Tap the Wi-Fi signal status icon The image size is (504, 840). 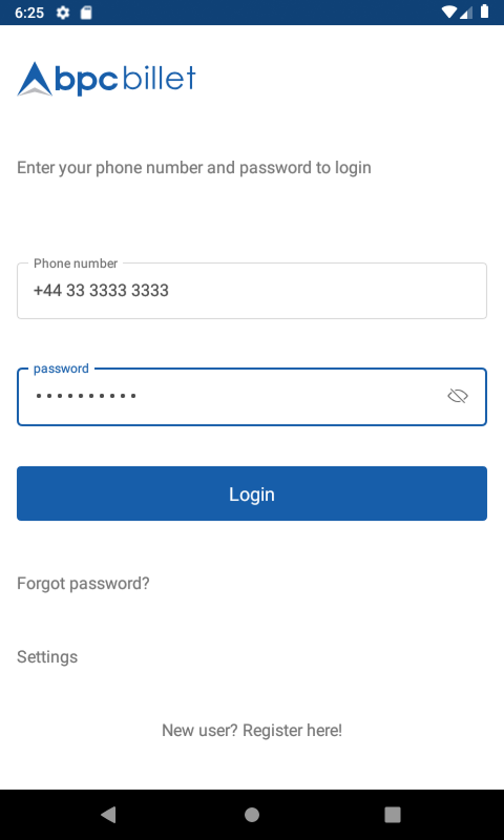[x=449, y=12]
